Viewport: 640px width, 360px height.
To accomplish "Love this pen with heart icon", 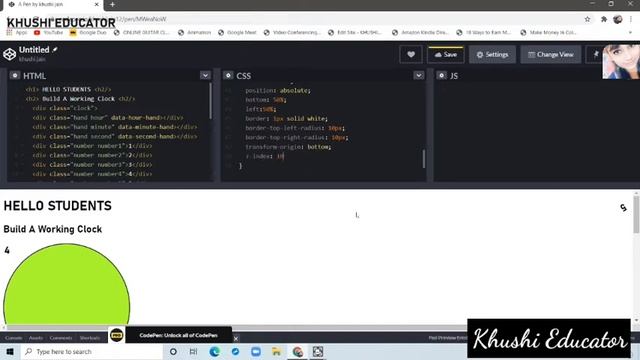I will [x=411, y=54].
